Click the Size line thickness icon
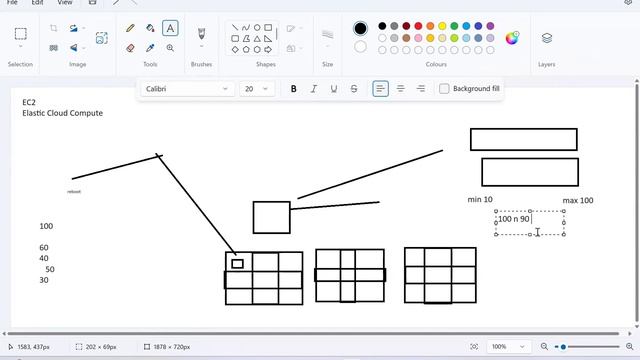 [327, 34]
